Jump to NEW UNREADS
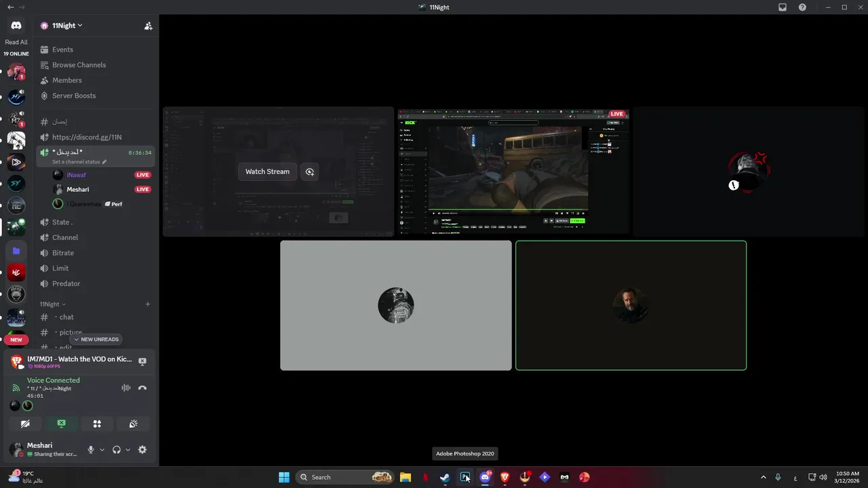Viewport: 868px width, 488px height. coord(96,339)
